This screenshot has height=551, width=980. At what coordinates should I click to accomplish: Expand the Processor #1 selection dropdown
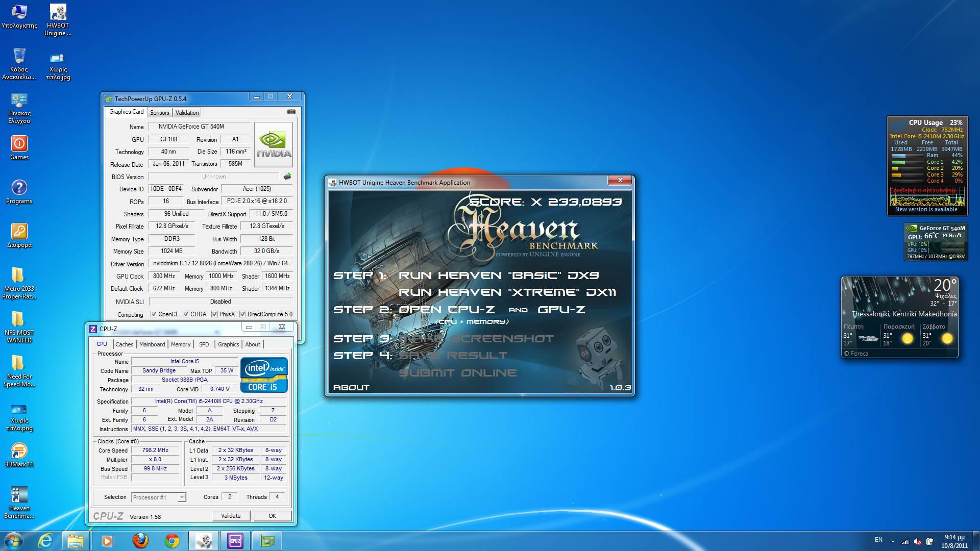(181, 497)
